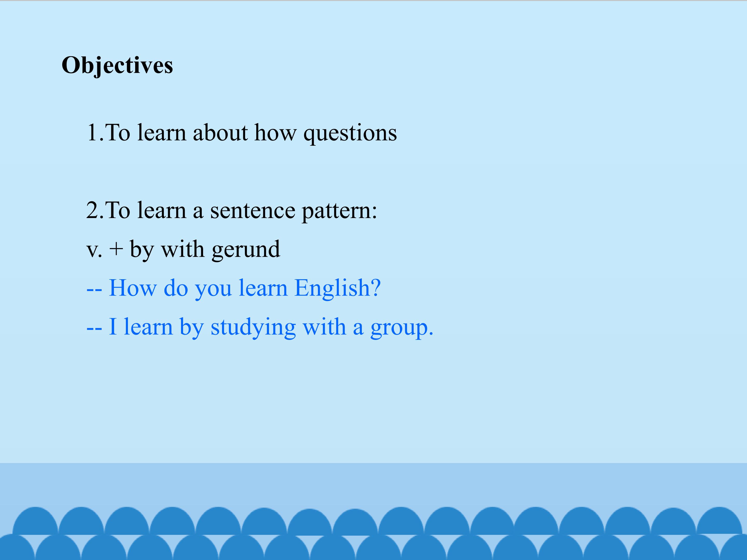
Task: Click the word 'studying' in the blue answer
Action: [x=253, y=327]
